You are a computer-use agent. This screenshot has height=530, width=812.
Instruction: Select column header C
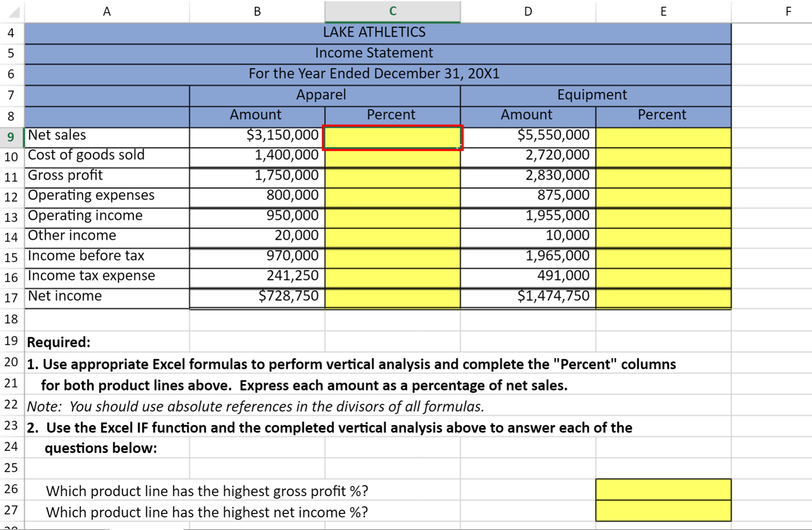point(391,10)
